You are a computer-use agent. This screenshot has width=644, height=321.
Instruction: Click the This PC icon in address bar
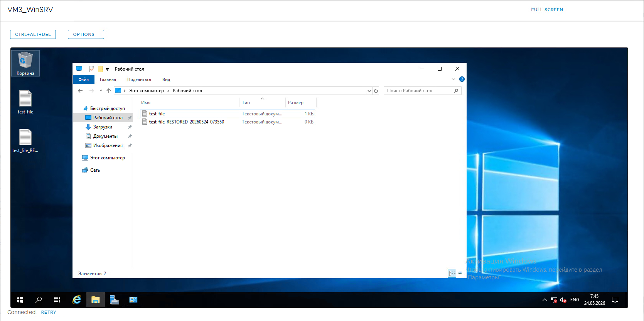(118, 91)
